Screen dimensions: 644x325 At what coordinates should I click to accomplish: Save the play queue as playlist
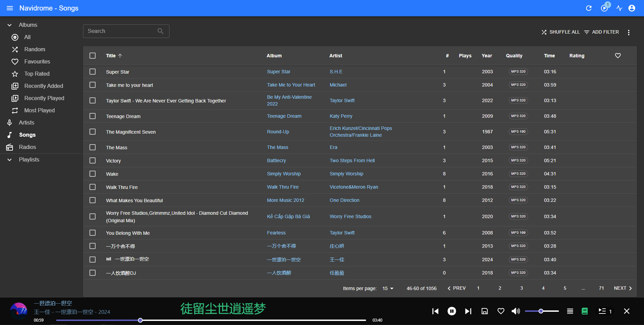(x=485, y=311)
